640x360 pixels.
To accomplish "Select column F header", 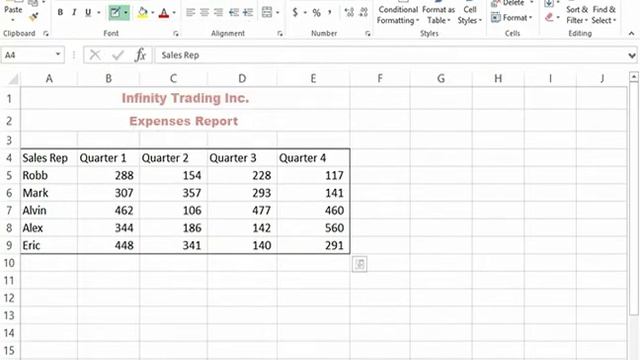I will pos(380,78).
